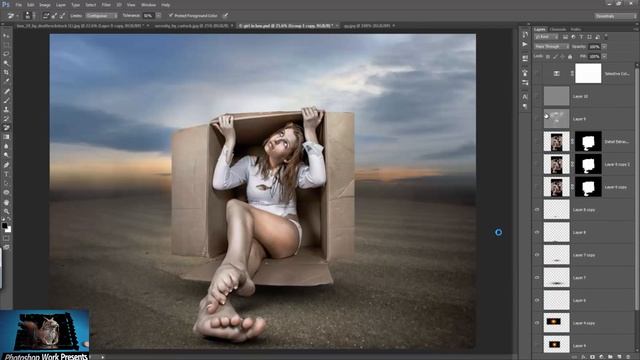The height and width of the screenshot is (360, 640).
Task: Select the Rectangular Marquee tool
Action: pyautogui.click(x=6, y=45)
